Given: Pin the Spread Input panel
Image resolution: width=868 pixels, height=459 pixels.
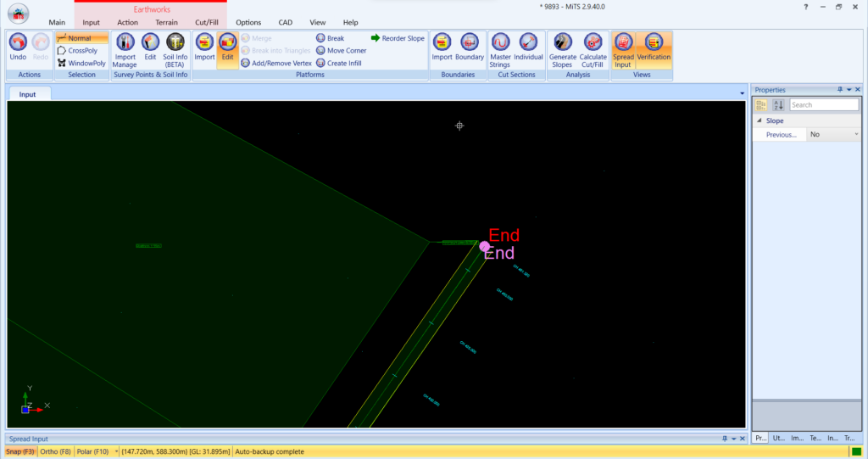Looking at the screenshot, I should 725,439.
